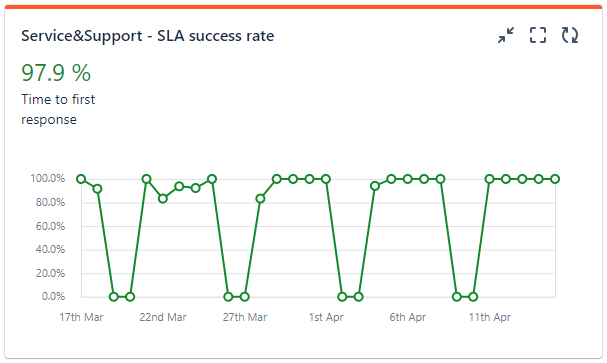Click the 11th Apr axis label
The image size is (607, 363).
point(490,317)
